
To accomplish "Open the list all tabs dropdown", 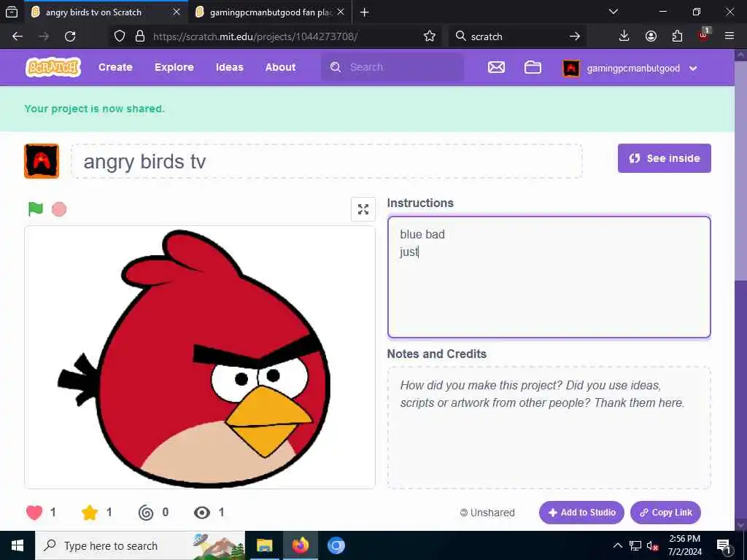I will (613, 12).
